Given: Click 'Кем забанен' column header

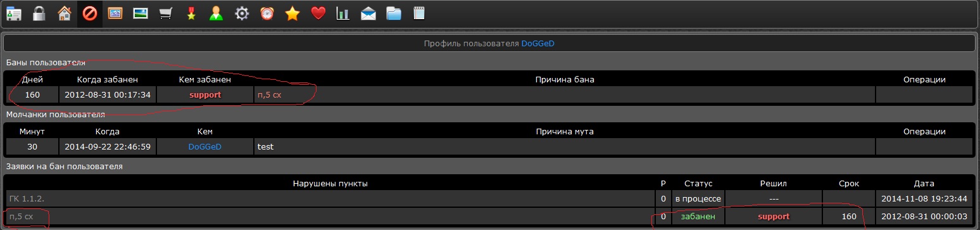Looking at the screenshot, I should [x=205, y=80].
